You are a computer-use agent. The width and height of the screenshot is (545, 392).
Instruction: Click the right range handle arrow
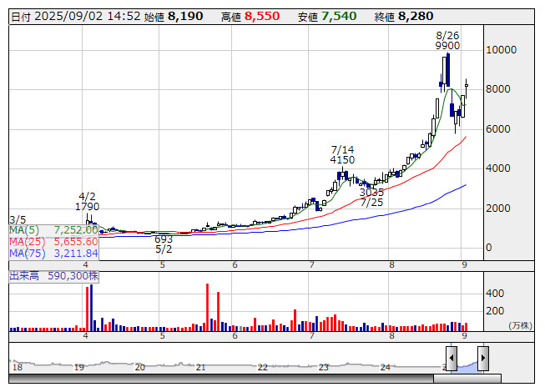click(x=482, y=359)
